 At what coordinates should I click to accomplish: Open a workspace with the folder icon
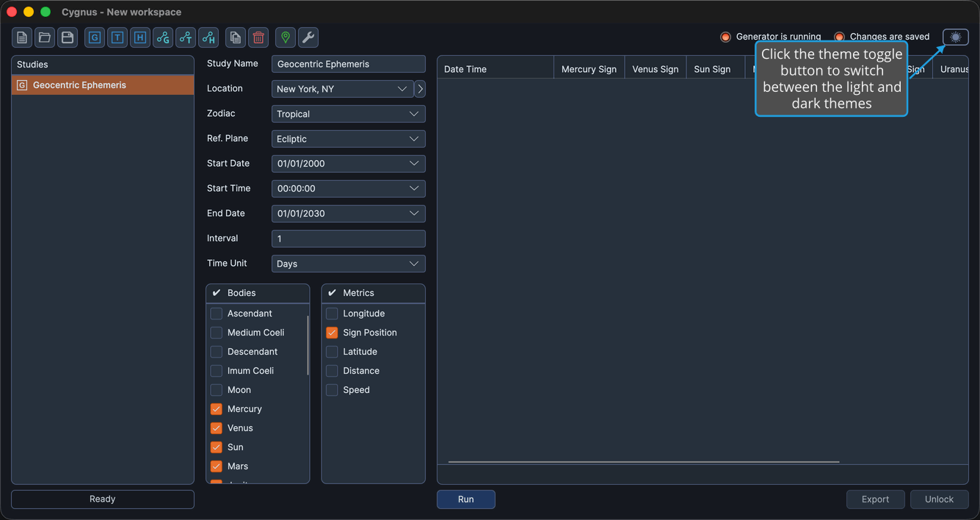pos(45,37)
